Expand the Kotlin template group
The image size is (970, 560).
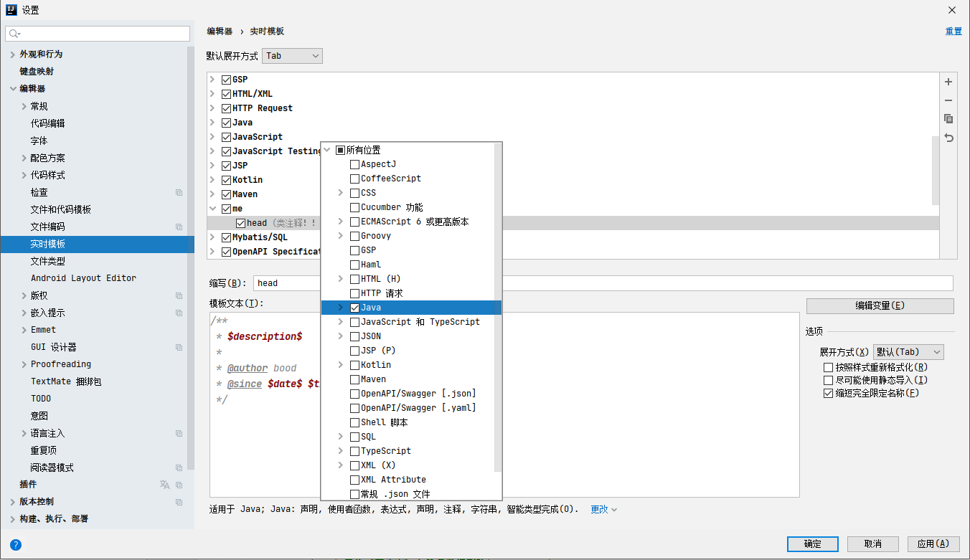tap(212, 180)
